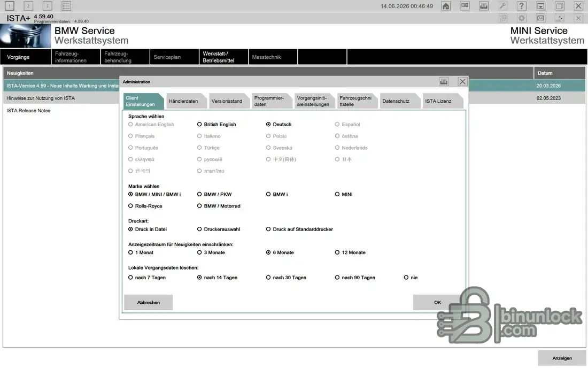Select Deutsch language
This screenshot has width=588, height=368.
(x=278, y=124)
